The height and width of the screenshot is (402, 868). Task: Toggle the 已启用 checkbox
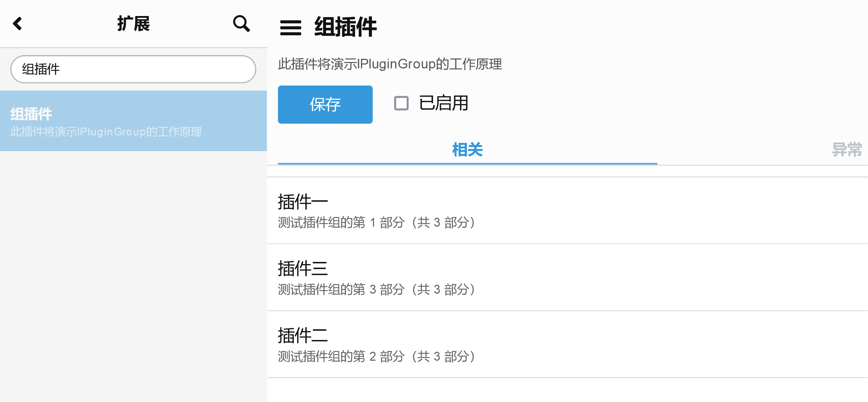pyautogui.click(x=401, y=103)
